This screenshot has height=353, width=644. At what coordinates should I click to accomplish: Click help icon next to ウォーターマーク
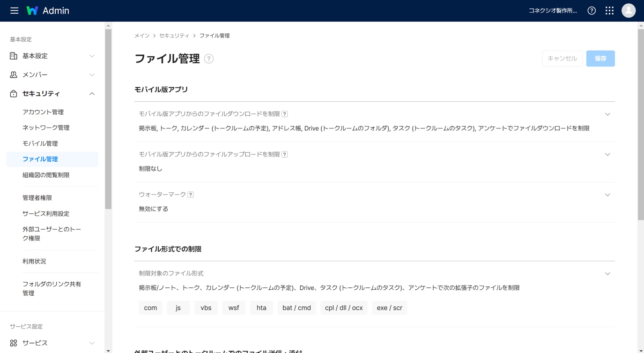click(191, 195)
